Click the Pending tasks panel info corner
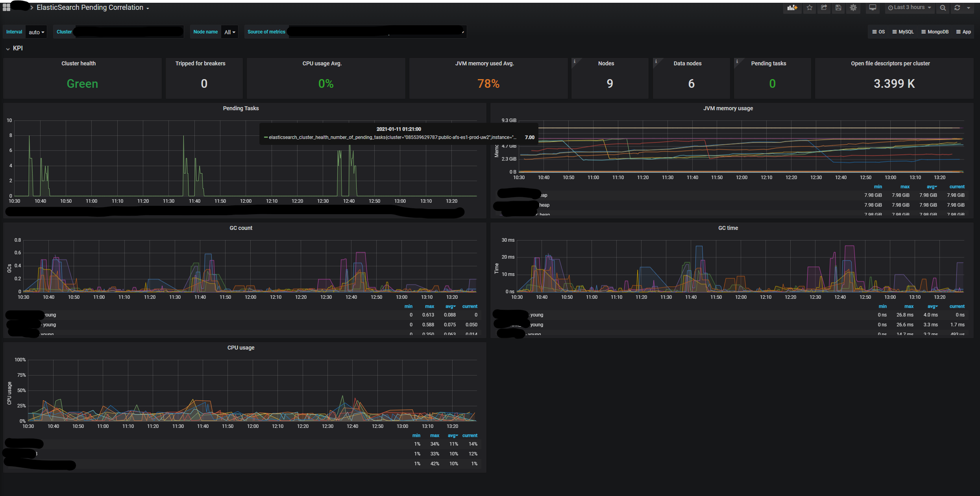Screen dimensions: 980x496 tap(737, 61)
